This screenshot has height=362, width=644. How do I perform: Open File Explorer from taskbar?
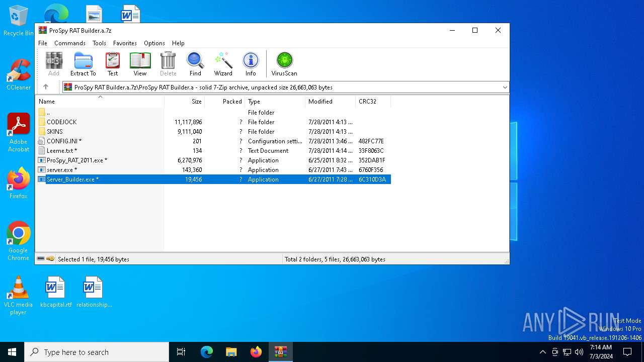tap(231, 352)
